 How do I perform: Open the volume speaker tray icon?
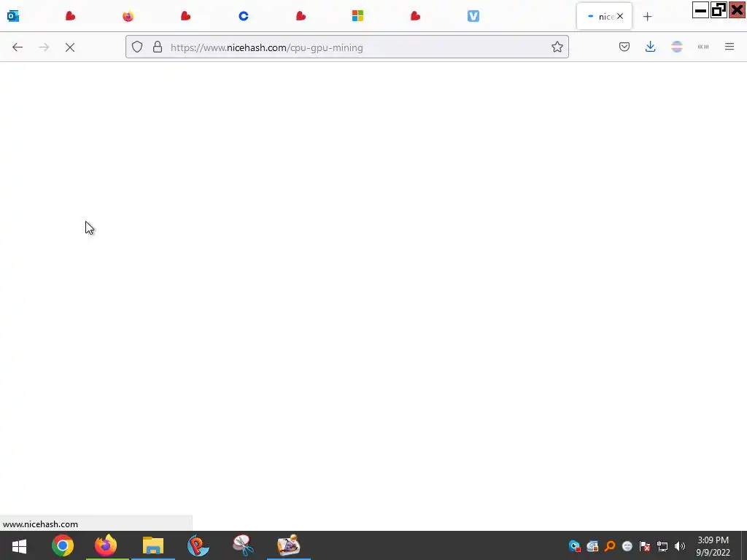point(680,546)
